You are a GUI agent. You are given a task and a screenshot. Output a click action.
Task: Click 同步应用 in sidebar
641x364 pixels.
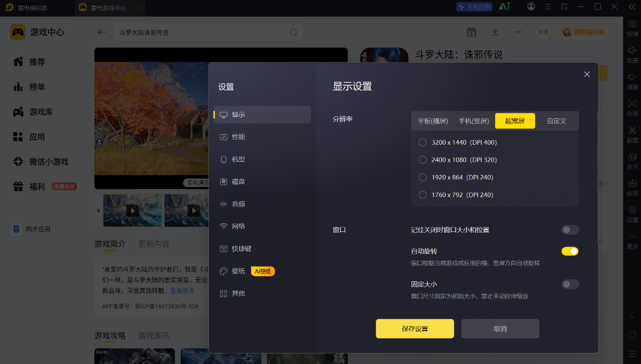pos(32,229)
